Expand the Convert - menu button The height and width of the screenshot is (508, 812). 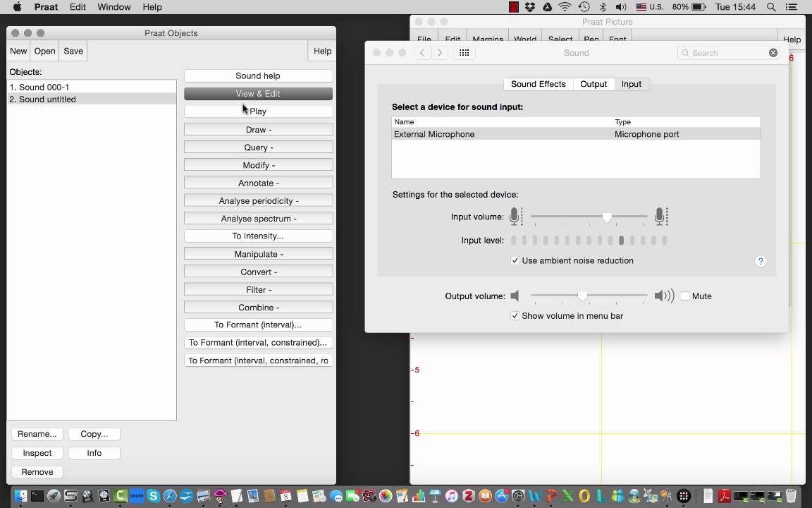(259, 272)
